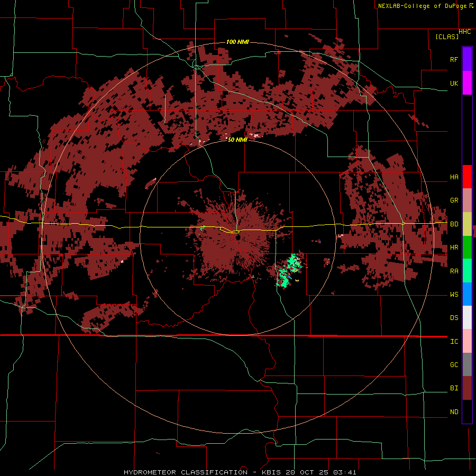The image size is (476, 476).
Task: Click the RF legend label
Action: pyautogui.click(x=454, y=59)
